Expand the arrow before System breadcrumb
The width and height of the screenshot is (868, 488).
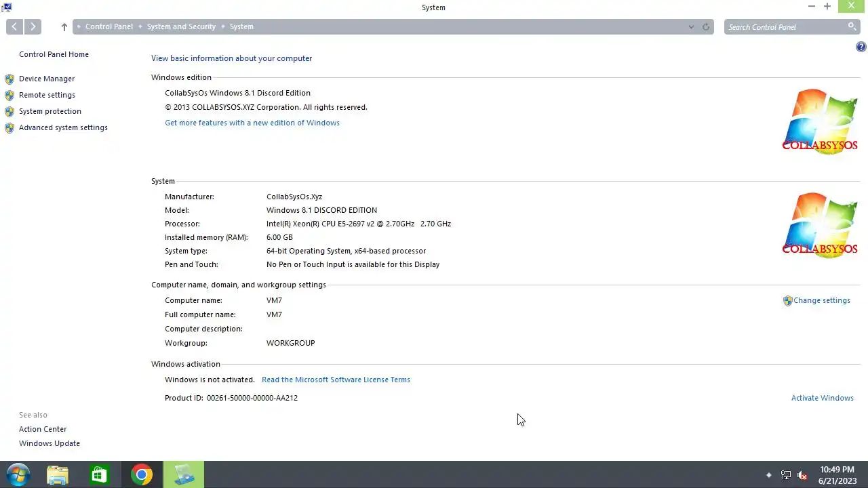[222, 26]
